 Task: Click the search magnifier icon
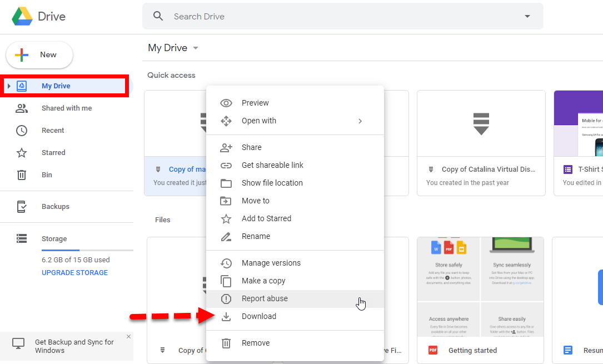[158, 17]
